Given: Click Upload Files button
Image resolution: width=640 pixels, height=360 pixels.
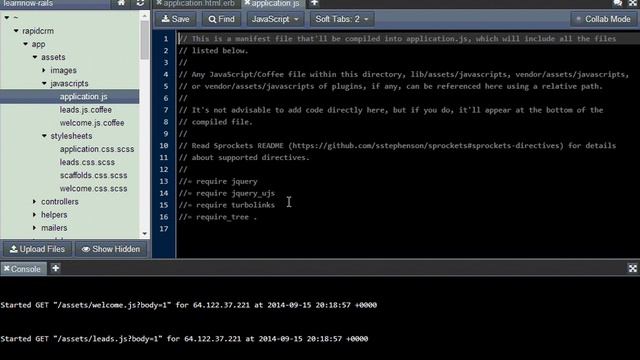Looking at the screenshot, I should pos(37,249).
